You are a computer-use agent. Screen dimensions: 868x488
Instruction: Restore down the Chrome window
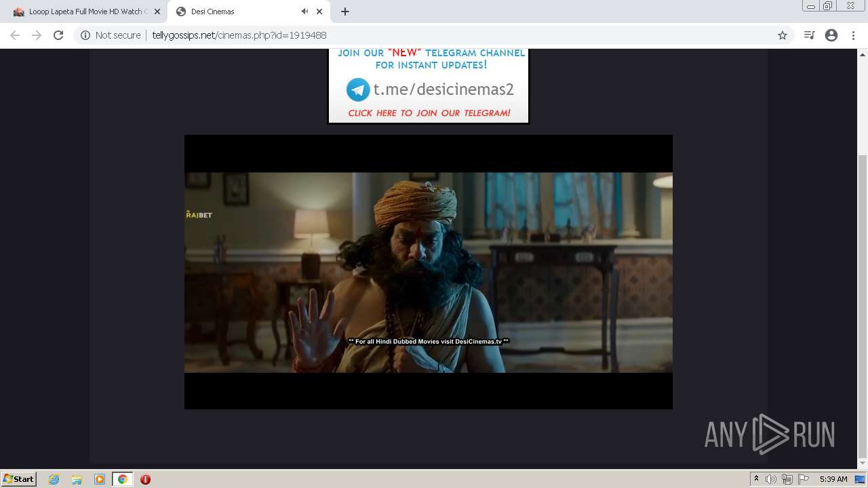click(x=828, y=6)
